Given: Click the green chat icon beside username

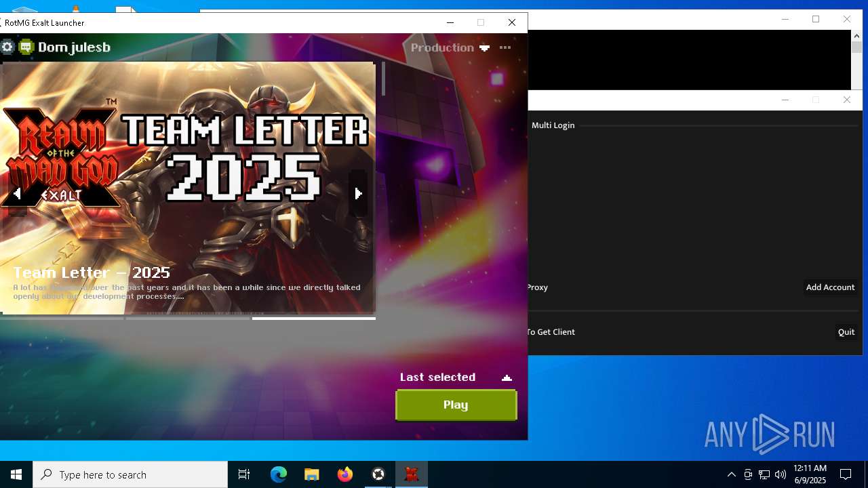Looking at the screenshot, I should [x=26, y=47].
